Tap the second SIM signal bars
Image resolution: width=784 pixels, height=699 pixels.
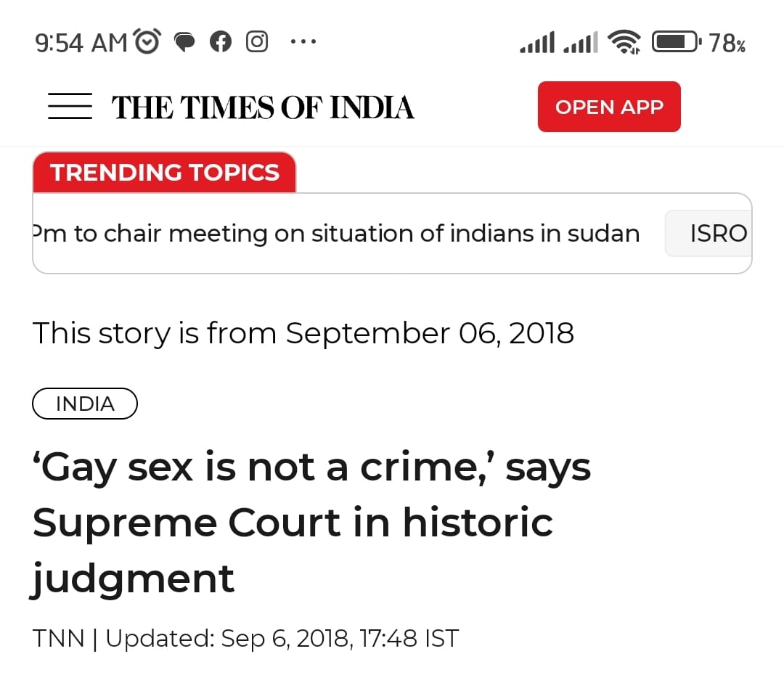(x=581, y=42)
